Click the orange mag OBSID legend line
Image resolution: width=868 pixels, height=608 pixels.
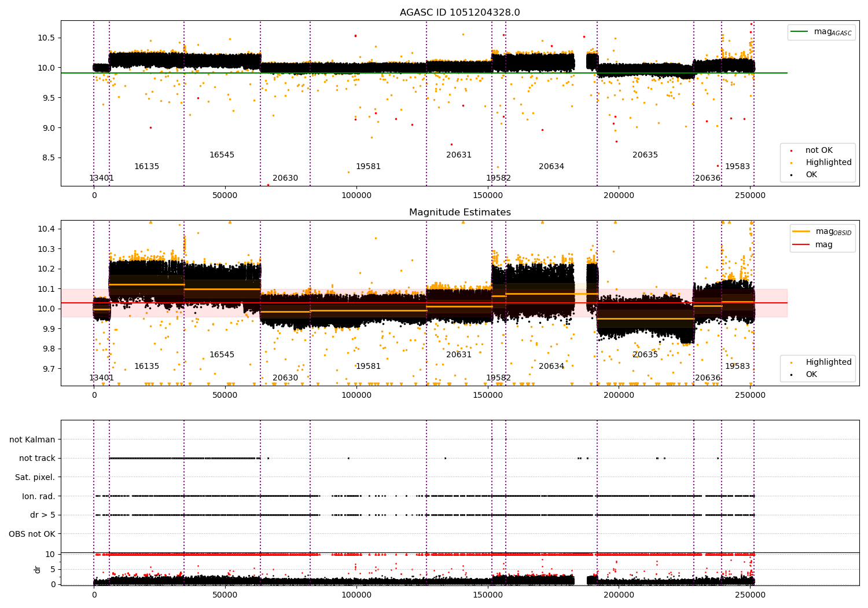[x=801, y=231]
